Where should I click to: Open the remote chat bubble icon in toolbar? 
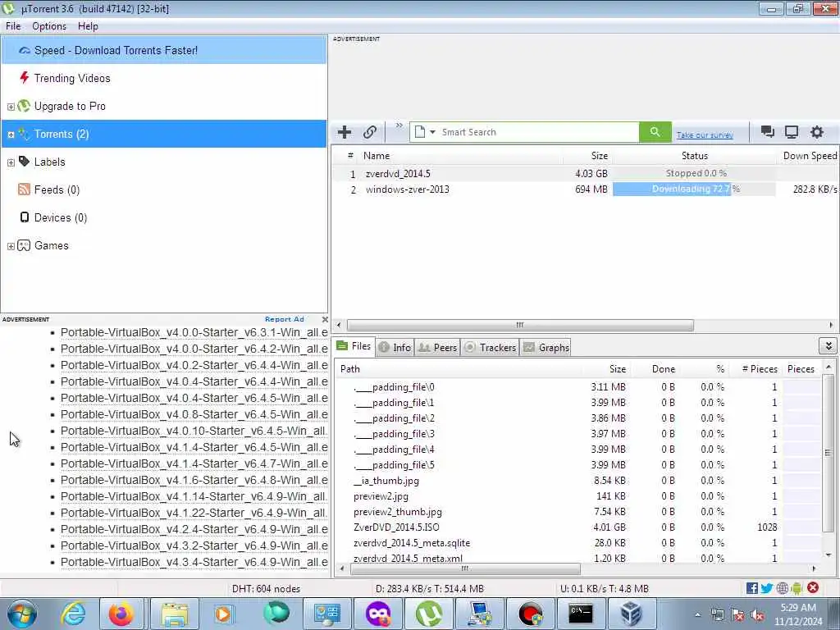coord(767,132)
